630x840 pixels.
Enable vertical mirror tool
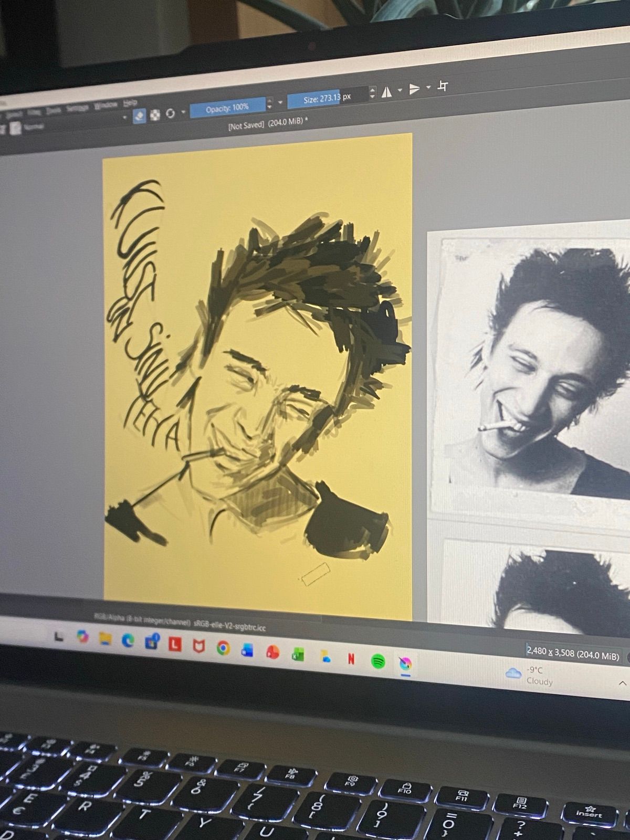pyautogui.click(x=415, y=89)
